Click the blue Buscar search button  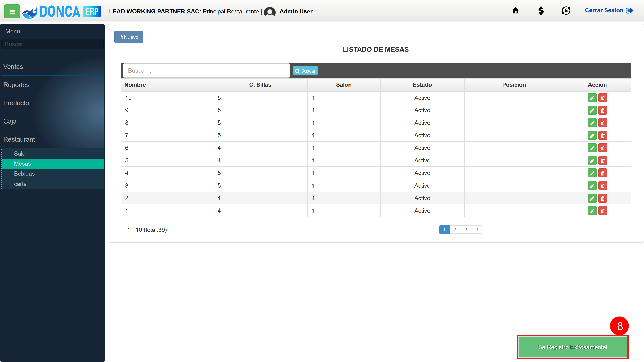pos(305,71)
